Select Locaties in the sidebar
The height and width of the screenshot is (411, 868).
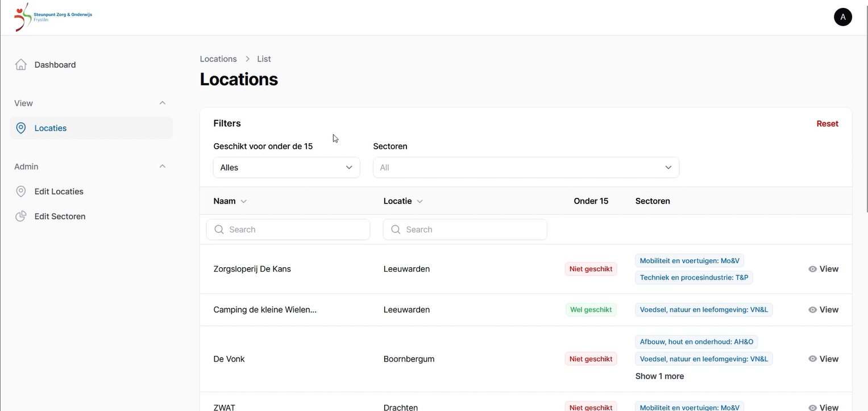[x=91, y=128]
